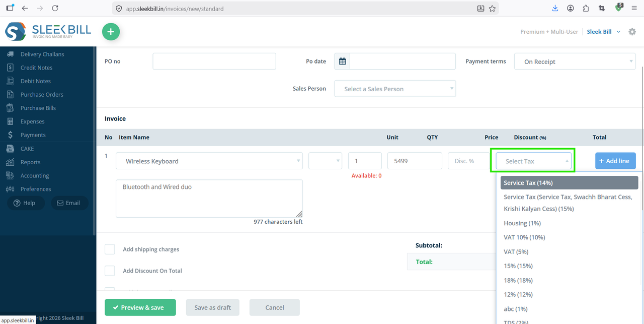Open browser downloads arrow icon
The width and height of the screenshot is (644, 324).
coord(555,8)
